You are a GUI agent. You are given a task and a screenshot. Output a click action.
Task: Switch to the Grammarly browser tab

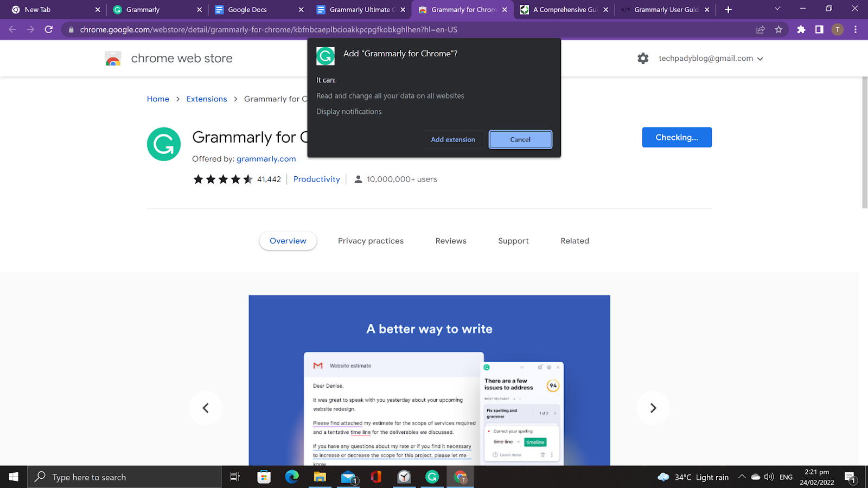tap(157, 10)
